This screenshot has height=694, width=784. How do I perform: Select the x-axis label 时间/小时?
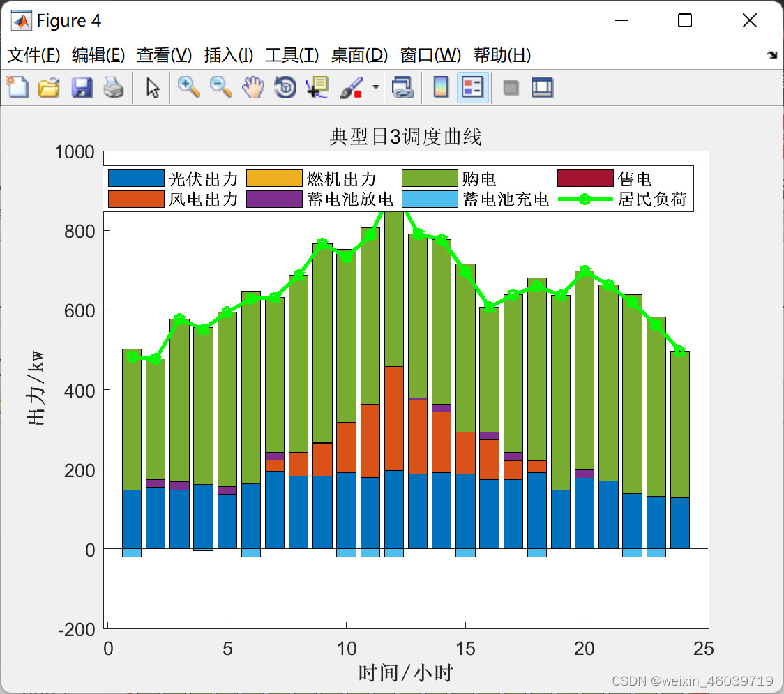(x=405, y=673)
